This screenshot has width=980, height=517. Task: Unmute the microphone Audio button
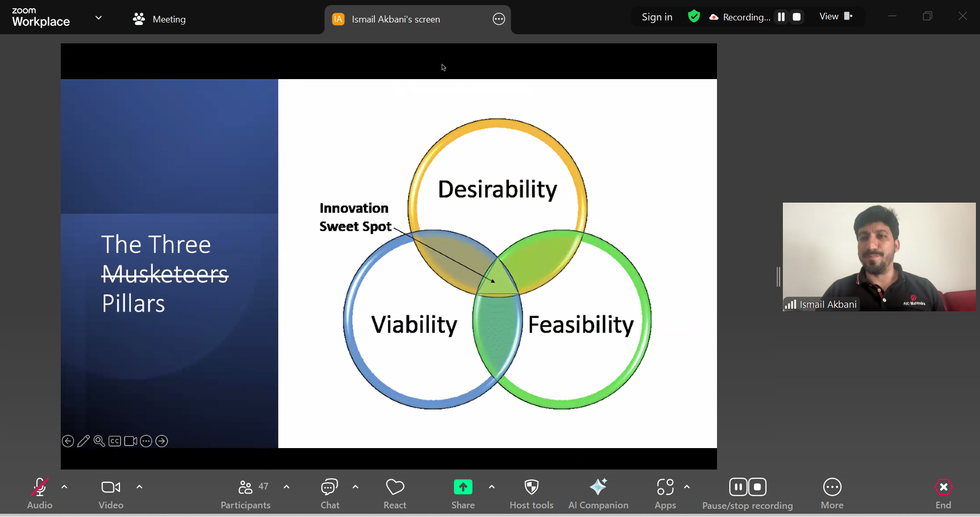tap(39, 493)
